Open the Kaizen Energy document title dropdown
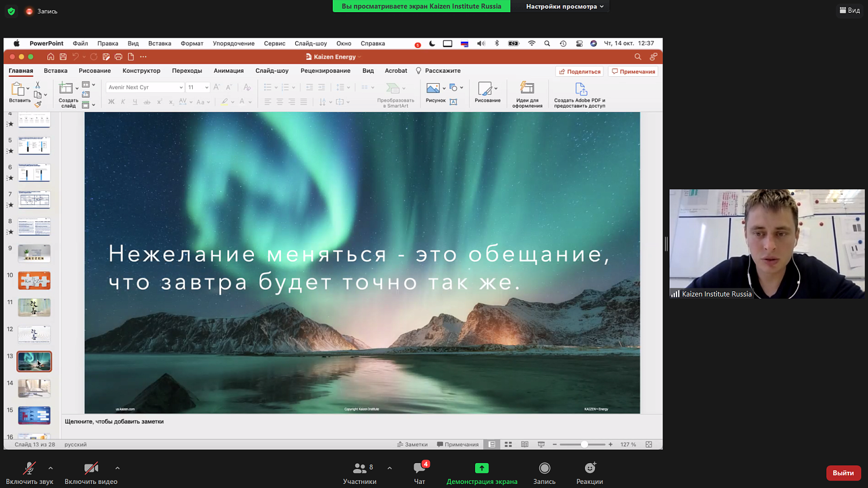 click(359, 57)
